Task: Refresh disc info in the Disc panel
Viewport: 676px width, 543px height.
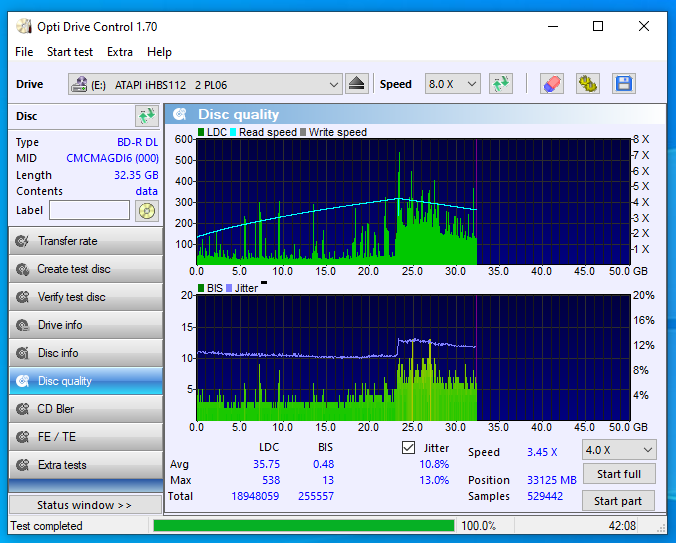Action: click(147, 116)
